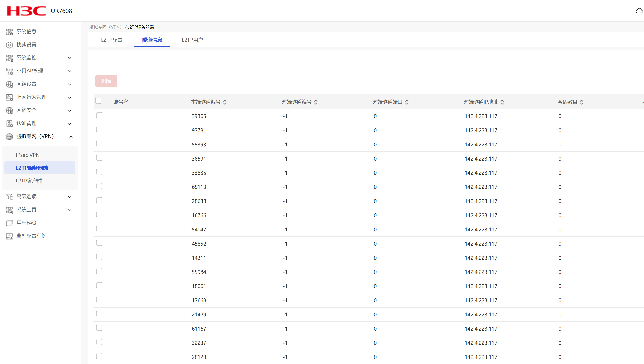
Task: Switch to the L2TP用户 tab
Action: [x=192, y=40]
